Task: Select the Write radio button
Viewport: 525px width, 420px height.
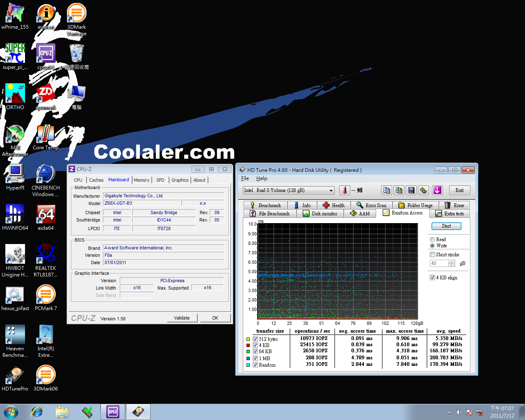Action: click(x=432, y=246)
